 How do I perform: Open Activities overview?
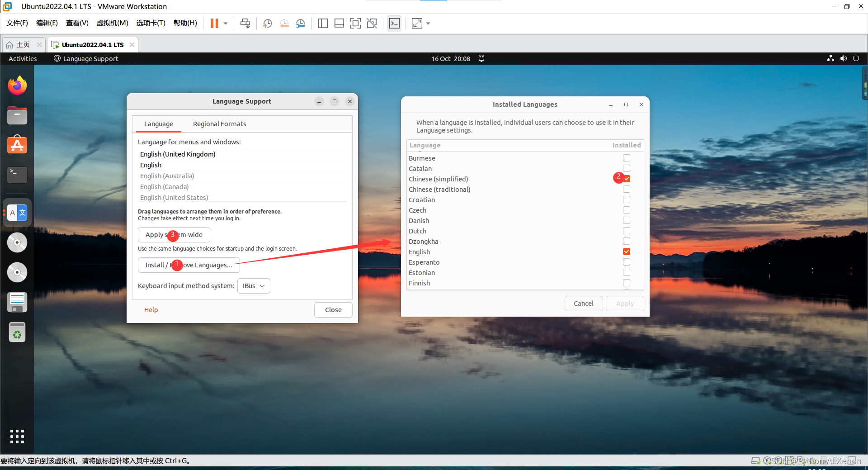click(23, 59)
